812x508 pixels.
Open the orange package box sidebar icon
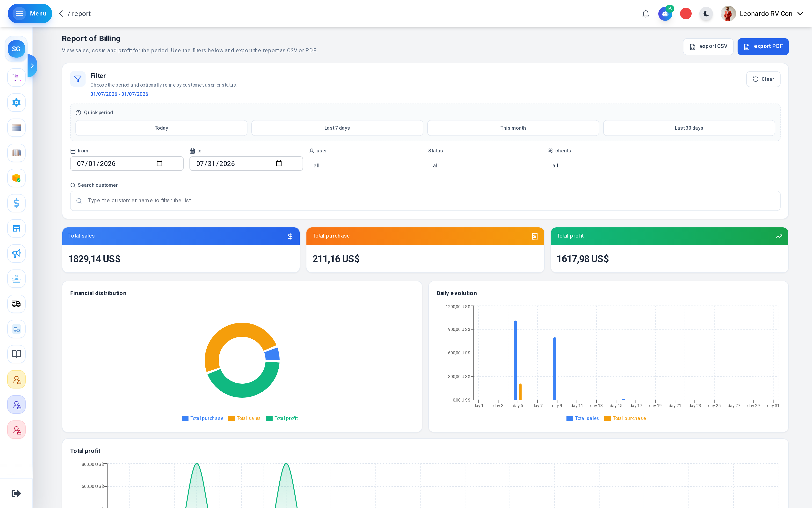point(16,178)
